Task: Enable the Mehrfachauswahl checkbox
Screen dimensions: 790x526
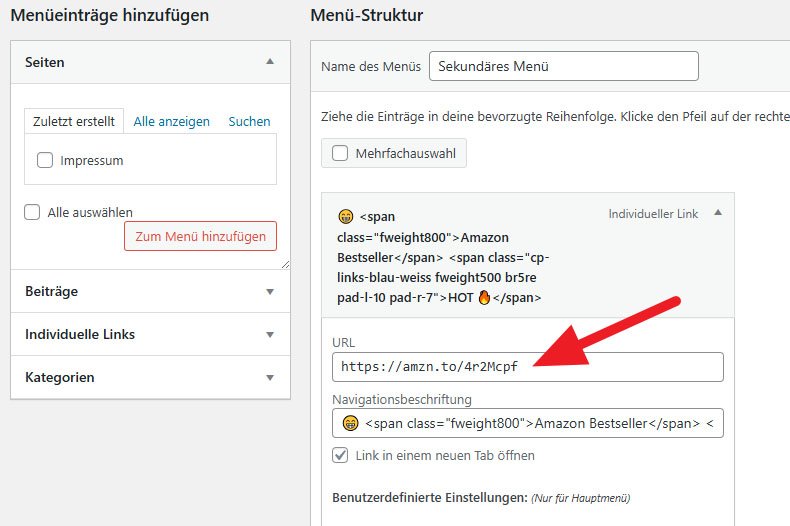Action: (340, 153)
